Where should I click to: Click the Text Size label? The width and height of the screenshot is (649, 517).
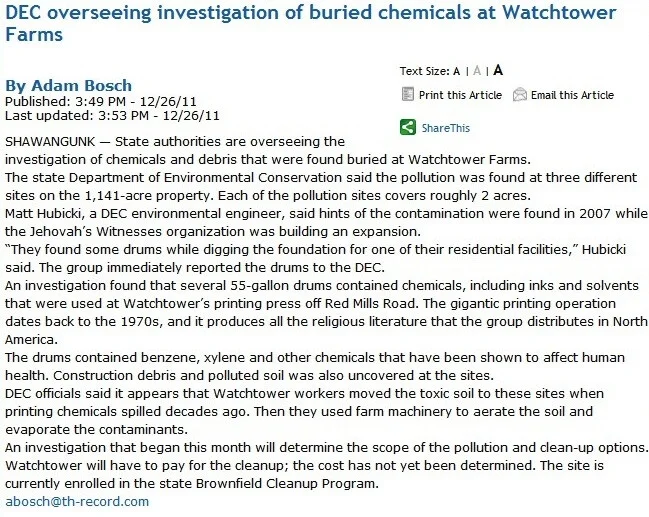(424, 71)
